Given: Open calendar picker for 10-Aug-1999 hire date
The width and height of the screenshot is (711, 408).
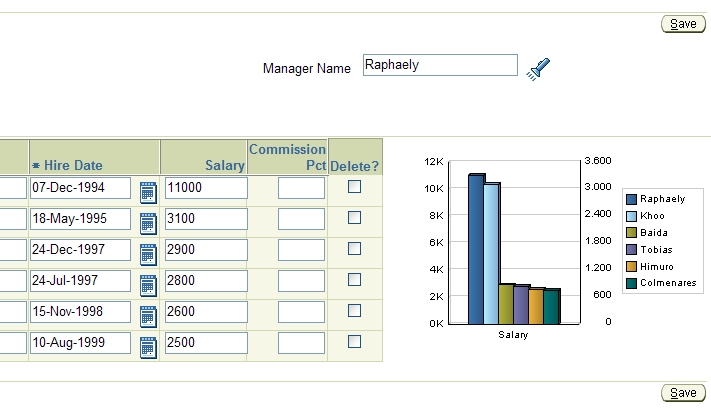Looking at the screenshot, I should 148,346.
